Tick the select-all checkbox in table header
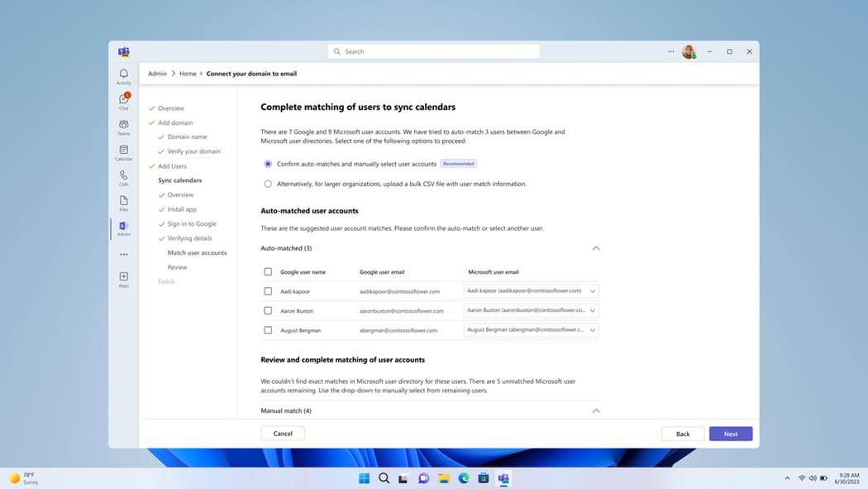This screenshot has height=489, width=868. (x=268, y=271)
